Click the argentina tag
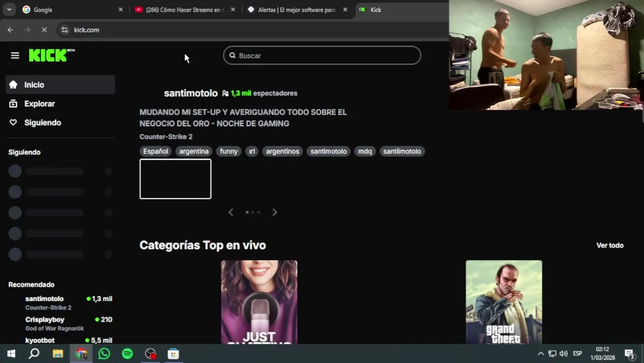 click(194, 151)
